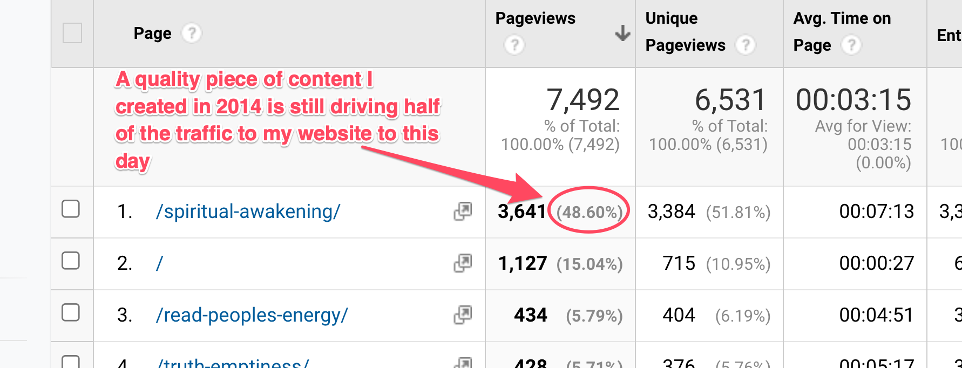Select the checkbox for row 2 homepage
The width and height of the screenshot is (962, 368).
pyautogui.click(x=71, y=261)
